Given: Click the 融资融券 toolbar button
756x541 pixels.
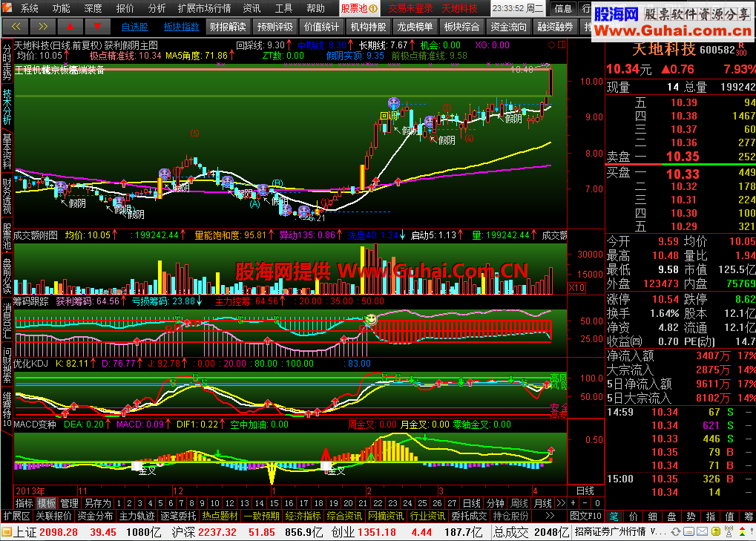Looking at the screenshot, I should [x=555, y=27].
